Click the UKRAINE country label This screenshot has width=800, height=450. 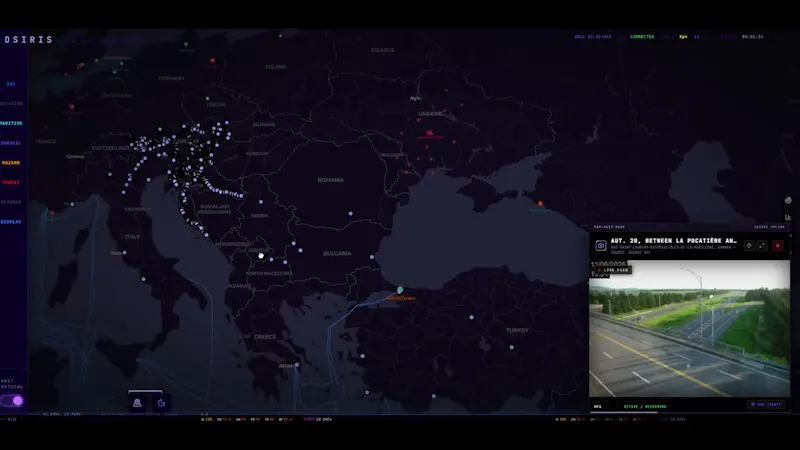[431, 114]
